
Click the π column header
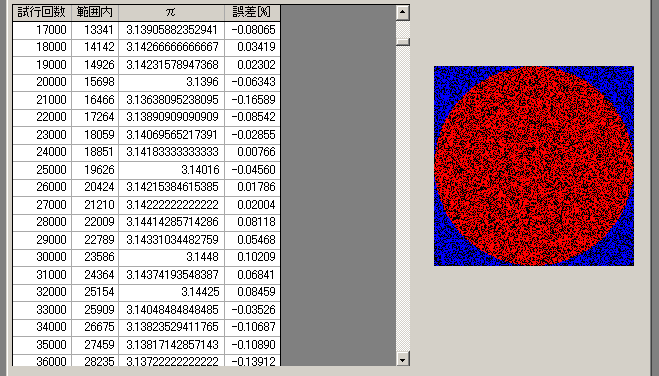(x=171, y=13)
